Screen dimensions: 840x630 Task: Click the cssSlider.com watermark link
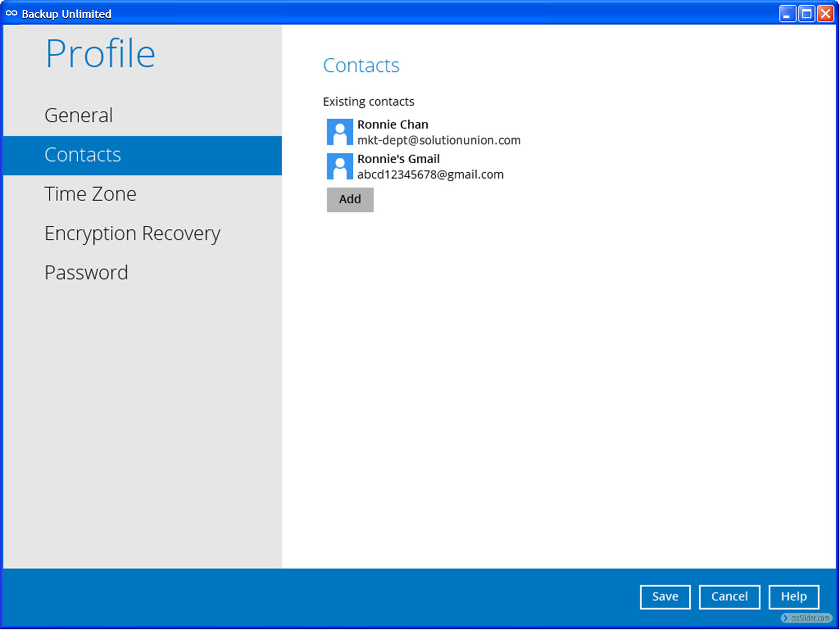click(807, 618)
